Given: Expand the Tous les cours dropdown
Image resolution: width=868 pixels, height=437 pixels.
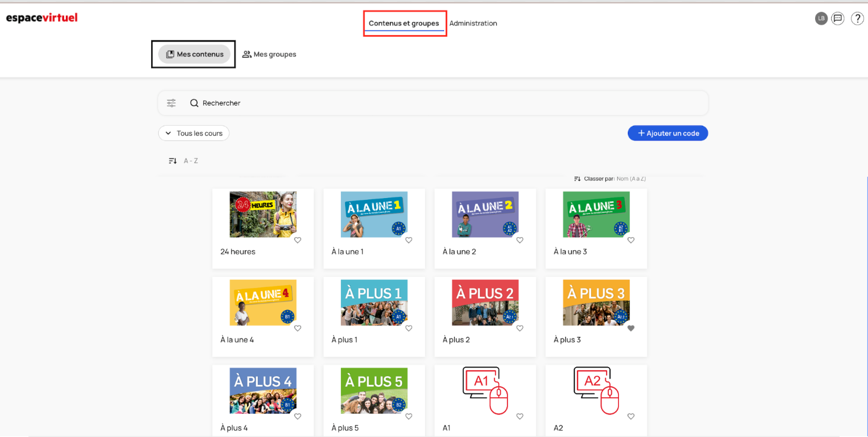Looking at the screenshot, I should coord(194,133).
